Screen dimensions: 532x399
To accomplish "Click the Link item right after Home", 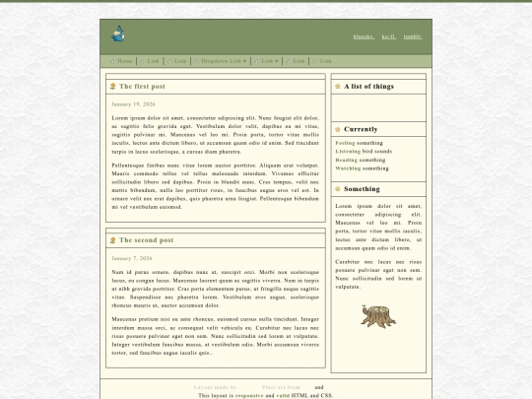I will pyautogui.click(x=153, y=61).
